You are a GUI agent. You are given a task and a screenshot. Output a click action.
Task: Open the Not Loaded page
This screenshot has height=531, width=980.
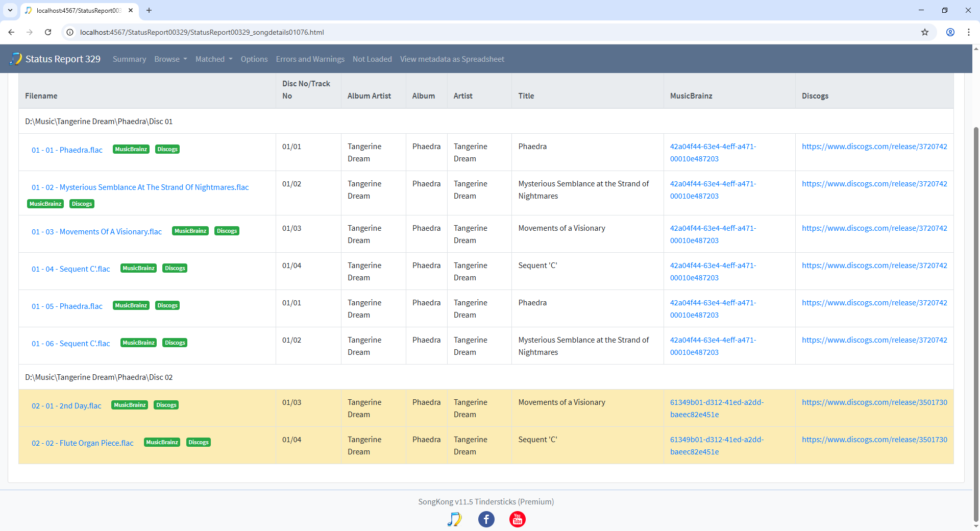372,59
